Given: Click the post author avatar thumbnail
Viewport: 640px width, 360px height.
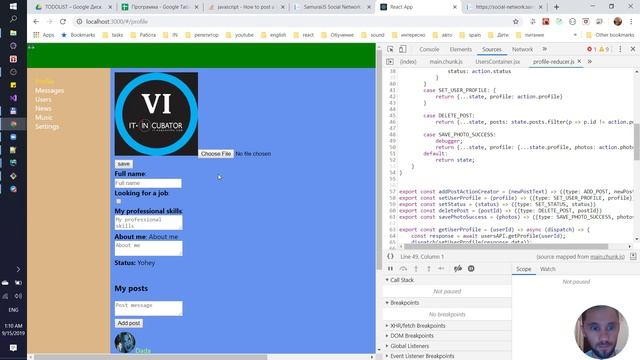Looking at the screenshot, I should coord(125,342).
